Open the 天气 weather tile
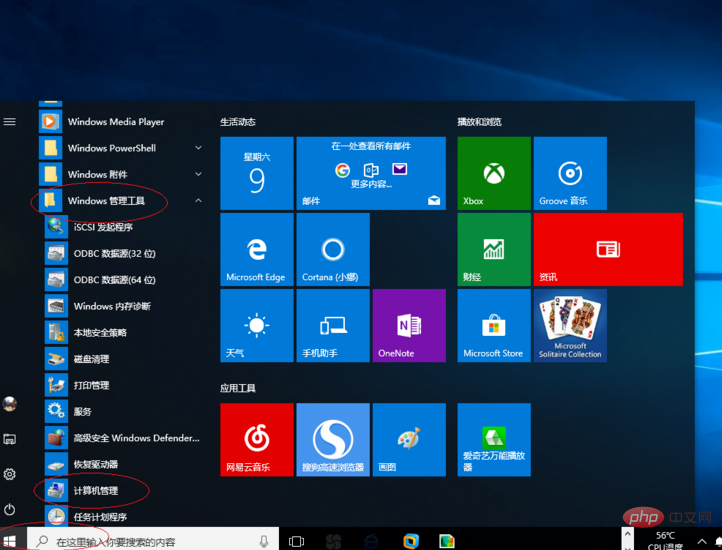The height and width of the screenshot is (550, 722). (257, 325)
